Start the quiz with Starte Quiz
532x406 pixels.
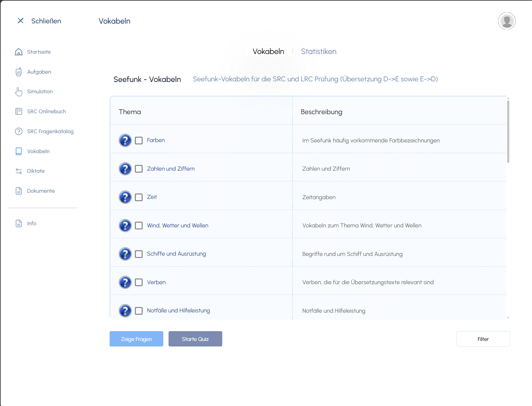pyautogui.click(x=195, y=339)
